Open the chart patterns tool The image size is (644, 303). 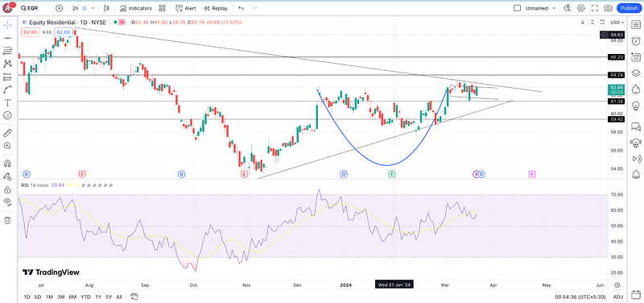click(7, 64)
